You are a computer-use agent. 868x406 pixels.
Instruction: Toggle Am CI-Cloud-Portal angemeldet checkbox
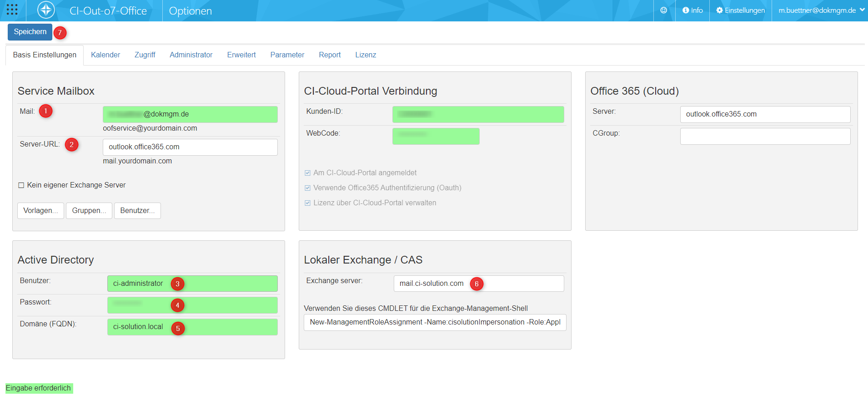308,173
